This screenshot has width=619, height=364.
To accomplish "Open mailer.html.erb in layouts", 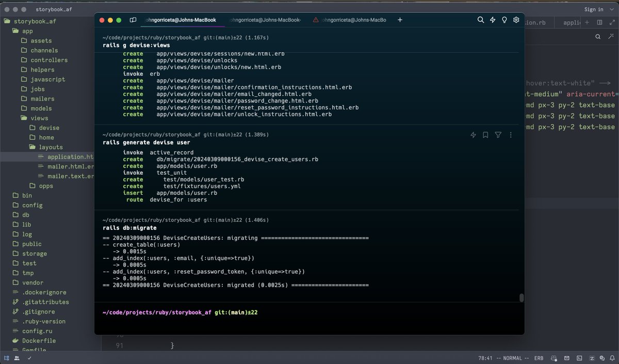I will [66, 167].
